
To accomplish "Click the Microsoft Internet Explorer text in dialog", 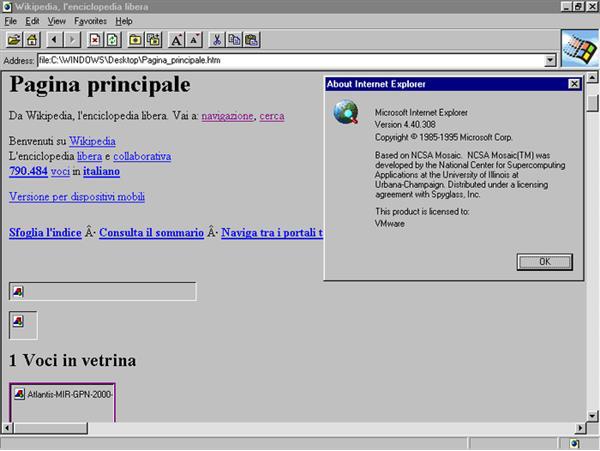I will point(421,112).
